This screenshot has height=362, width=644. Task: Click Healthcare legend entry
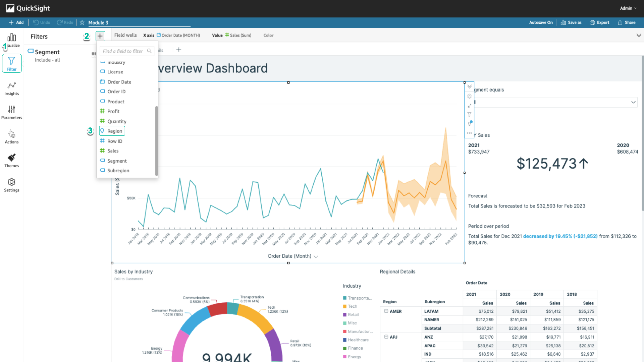tap(356, 340)
